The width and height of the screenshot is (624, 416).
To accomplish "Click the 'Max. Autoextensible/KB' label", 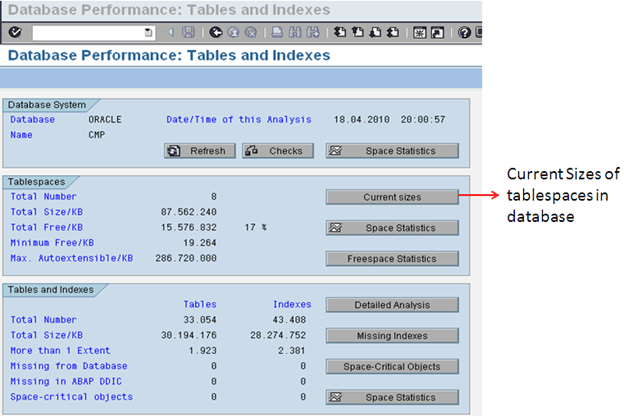I will coord(72,258).
